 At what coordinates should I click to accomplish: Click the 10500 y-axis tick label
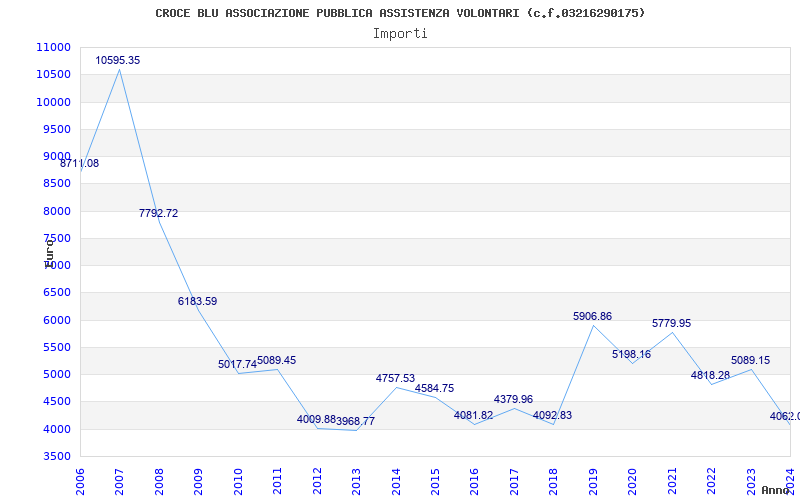pyautogui.click(x=53, y=74)
